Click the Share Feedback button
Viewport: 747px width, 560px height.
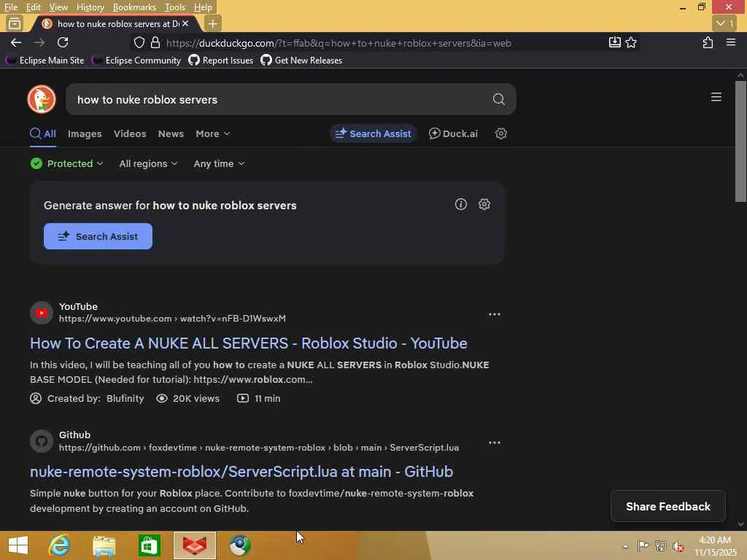pos(668,506)
